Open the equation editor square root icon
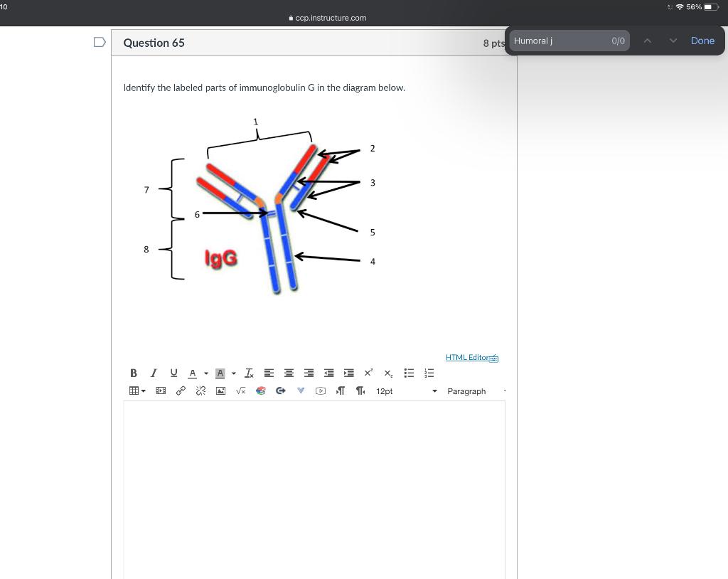Viewport: 728px width, 579px height. click(x=240, y=391)
